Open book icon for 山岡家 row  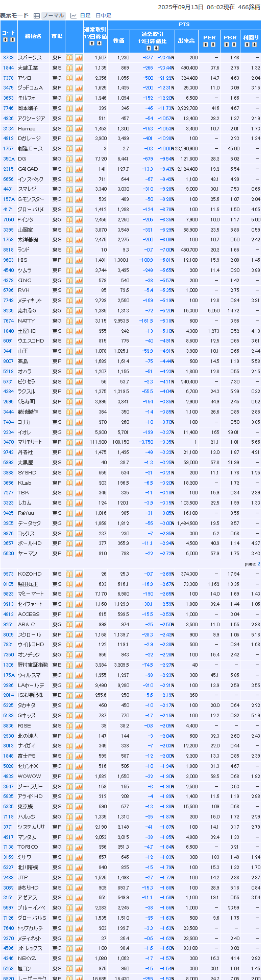69,230
